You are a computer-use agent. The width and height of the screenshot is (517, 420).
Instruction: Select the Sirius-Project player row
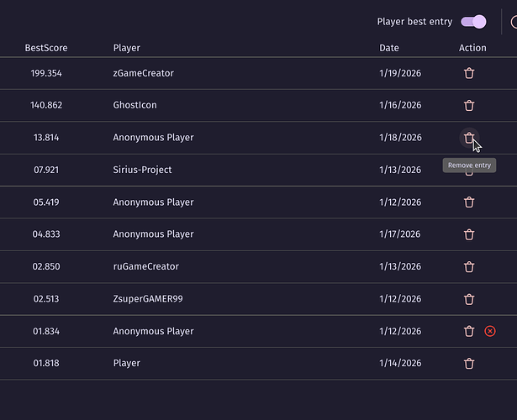(x=142, y=170)
